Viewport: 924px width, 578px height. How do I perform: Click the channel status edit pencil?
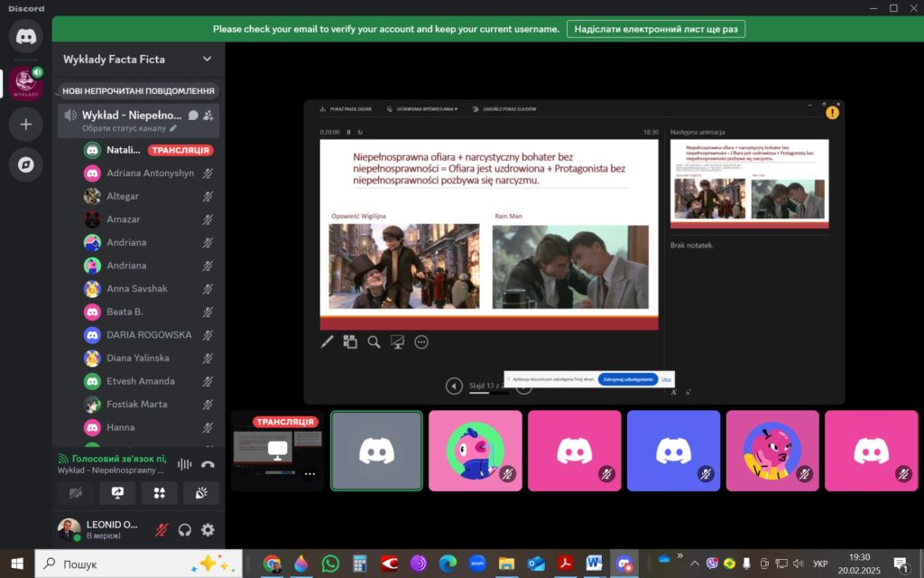(x=173, y=129)
